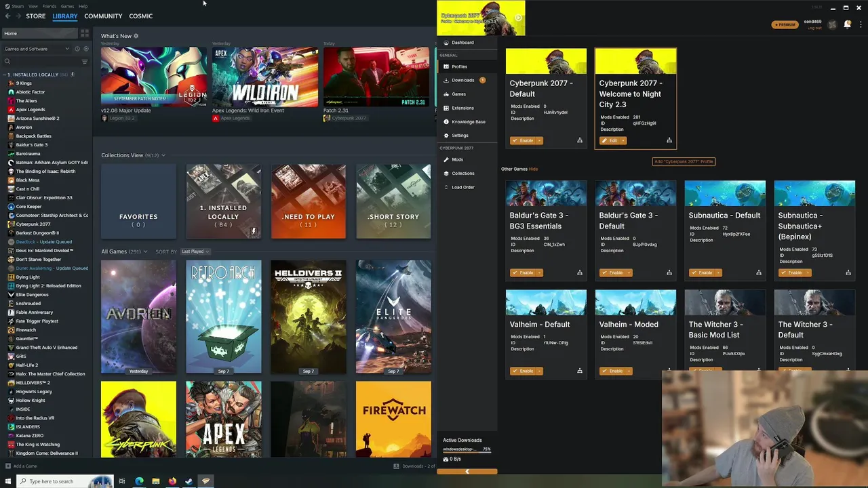Open Firefox from Windows taskbar
The image size is (868, 488).
(172, 481)
